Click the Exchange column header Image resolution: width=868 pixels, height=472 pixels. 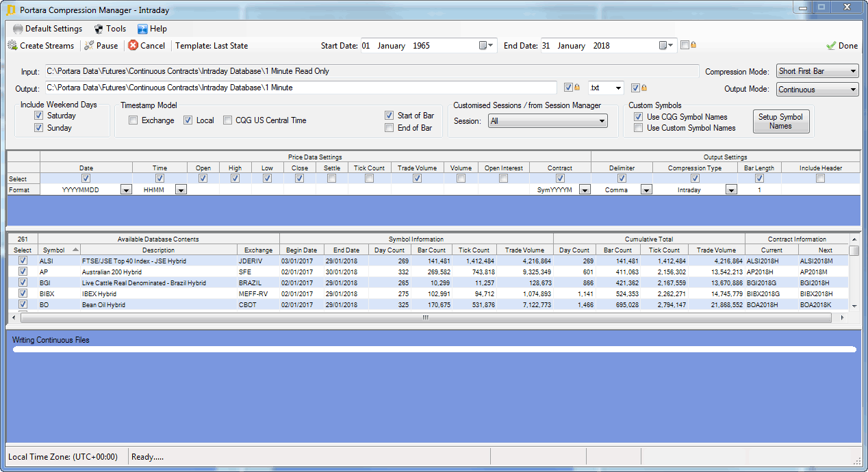pyautogui.click(x=258, y=250)
